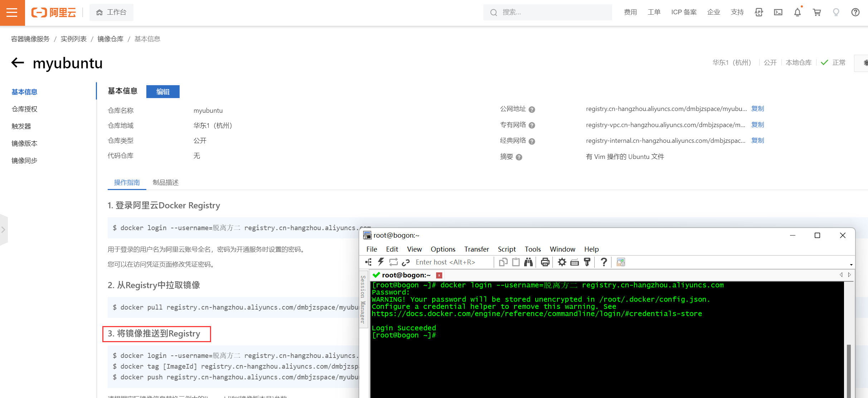Open Tools menu in SecureCRT
The width and height of the screenshot is (868, 398).
click(533, 249)
